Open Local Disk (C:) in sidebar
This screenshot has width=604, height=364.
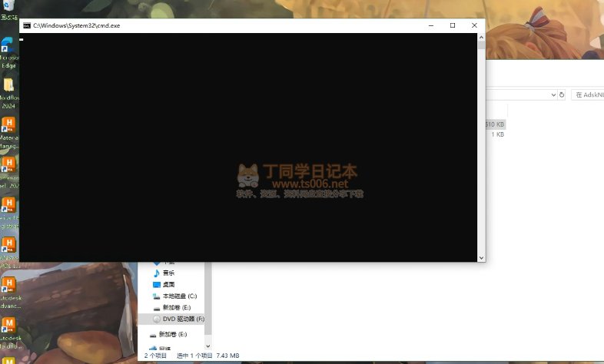179,296
